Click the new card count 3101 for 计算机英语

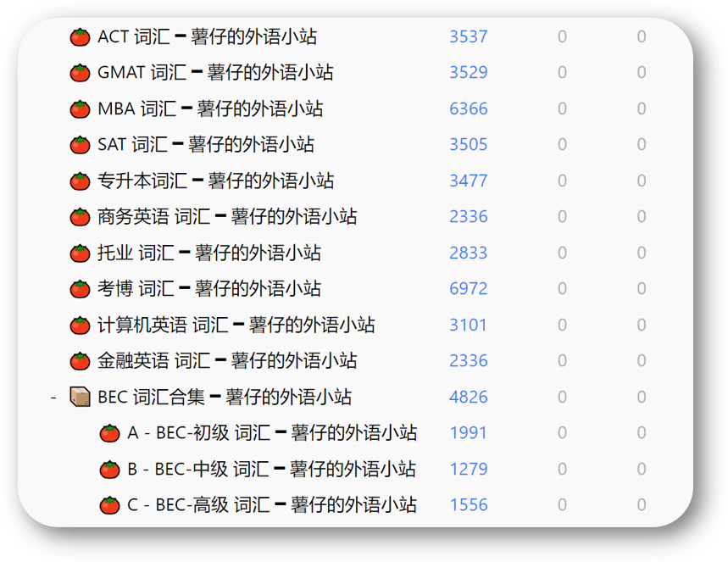[x=468, y=325]
